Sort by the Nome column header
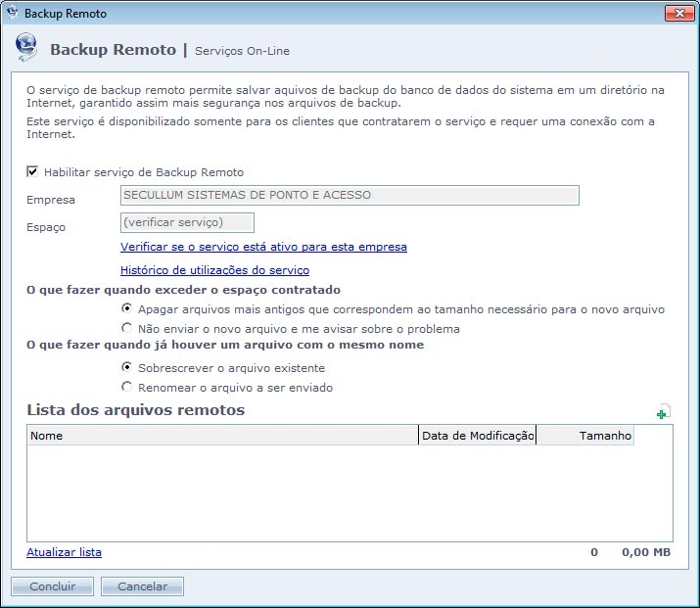The image size is (700, 608). 222,436
